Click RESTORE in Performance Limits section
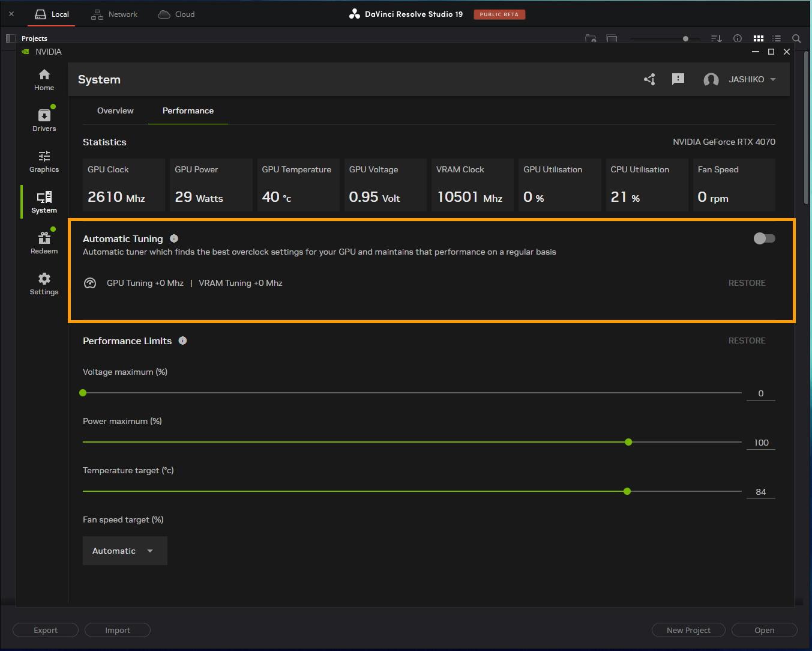The width and height of the screenshot is (812, 651). [747, 341]
